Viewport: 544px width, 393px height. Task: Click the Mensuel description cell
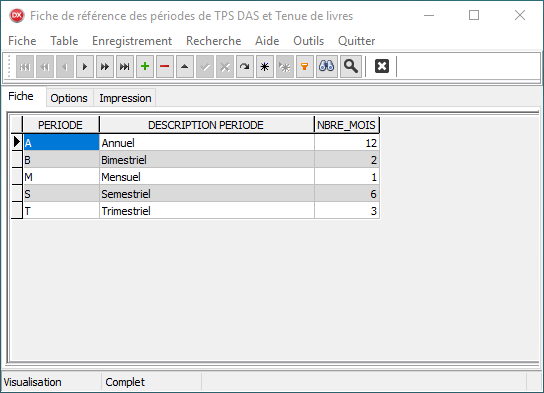207,177
